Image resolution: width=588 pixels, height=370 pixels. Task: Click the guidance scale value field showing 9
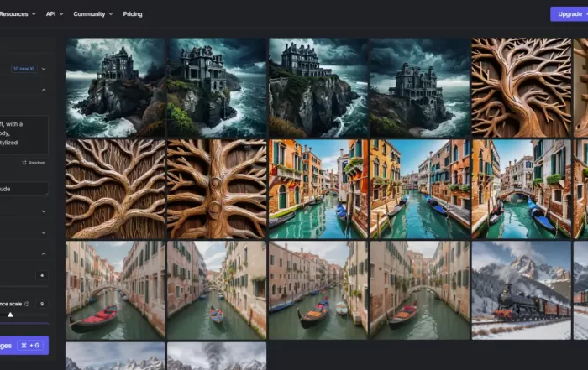(42, 304)
